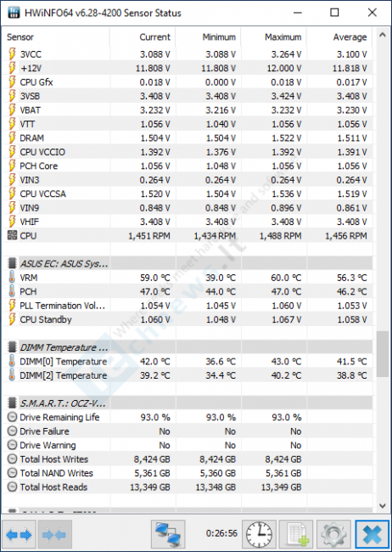Select the Drive Remaining Life row

tap(188, 417)
